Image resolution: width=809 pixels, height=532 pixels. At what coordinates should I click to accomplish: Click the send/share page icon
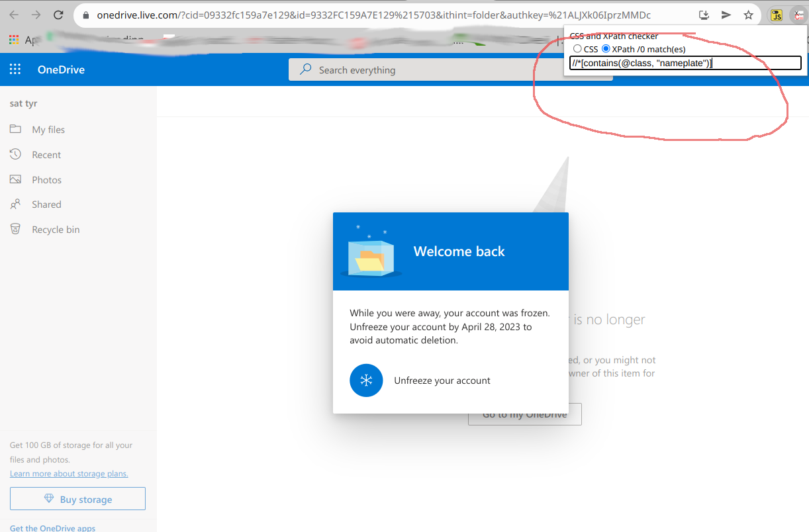point(726,15)
